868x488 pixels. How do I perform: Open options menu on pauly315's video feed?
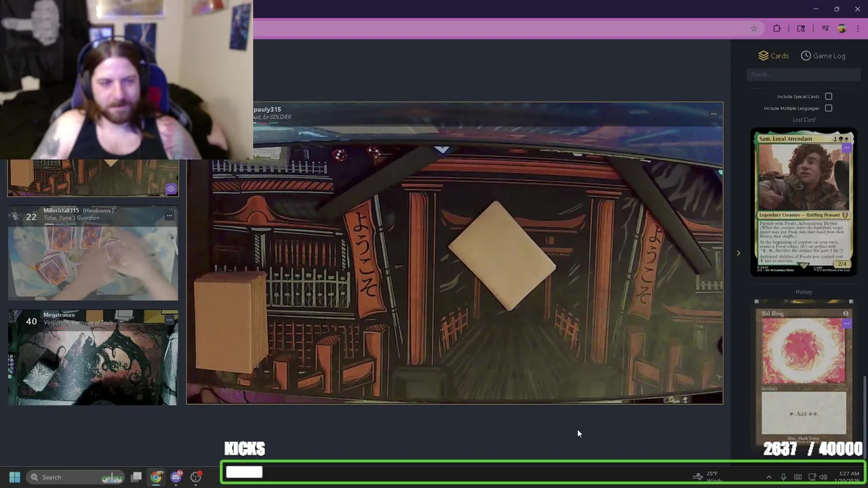[x=713, y=114]
